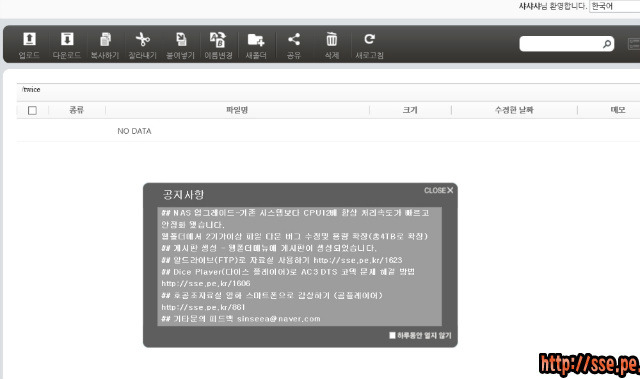Image resolution: width=640 pixels, height=379 pixels.
Task: Click the Delete (삭제) trash icon
Action: (x=331, y=39)
